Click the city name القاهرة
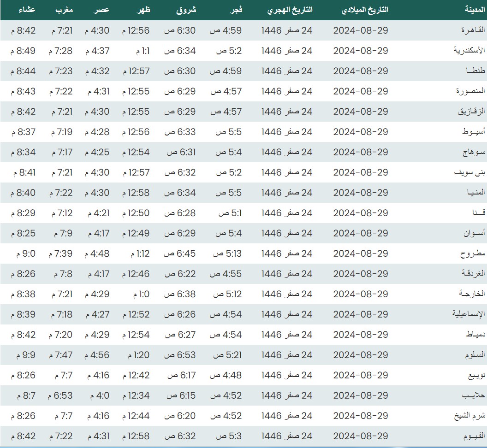Image resolution: width=487 pixels, height=448 pixels. [x=473, y=30]
